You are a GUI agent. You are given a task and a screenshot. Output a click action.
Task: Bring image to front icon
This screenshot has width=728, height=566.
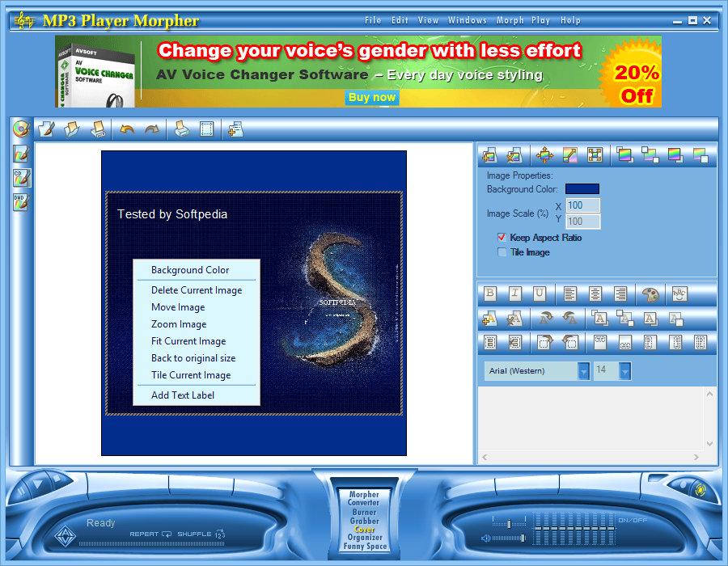[625, 155]
